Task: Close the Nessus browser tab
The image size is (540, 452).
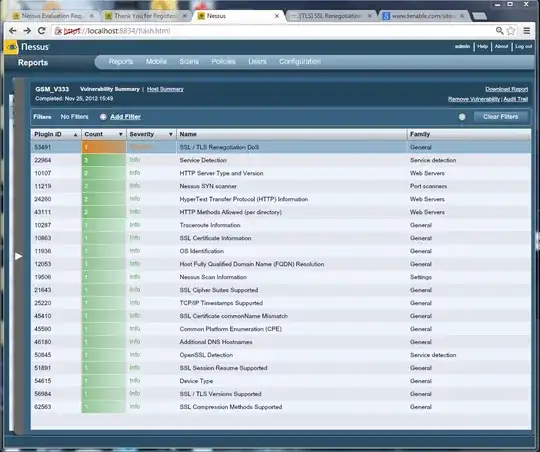Action: pyautogui.click(x=277, y=16)
